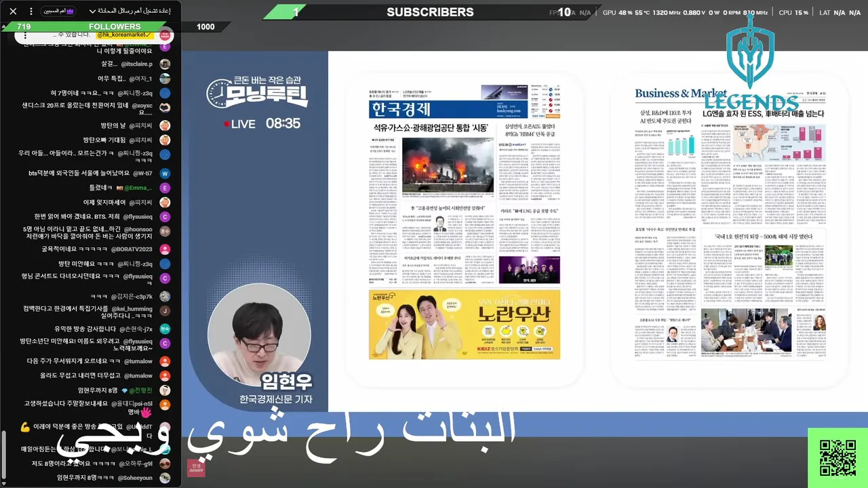Close the live chat panel
Viewport: 868px width, 488px height.
(12, 11)
